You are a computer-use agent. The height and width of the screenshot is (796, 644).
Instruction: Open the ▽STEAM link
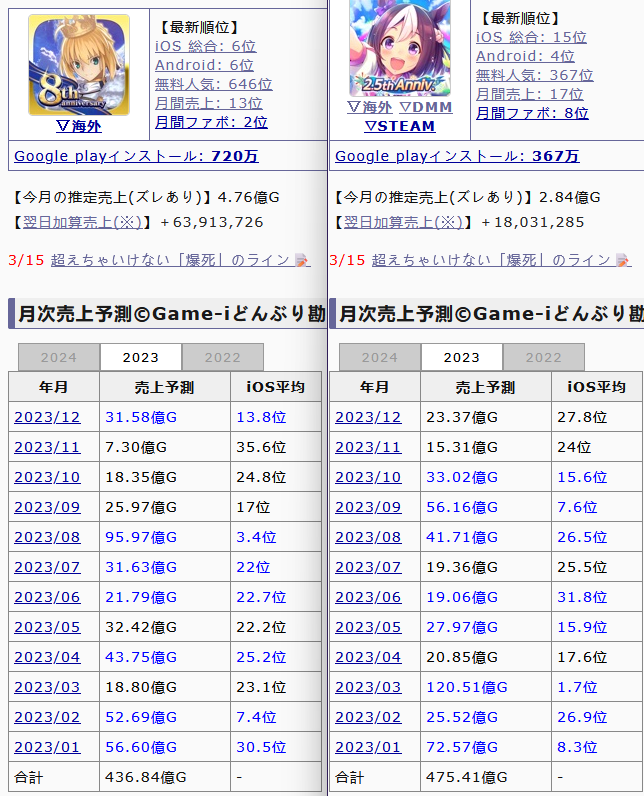[400, 126]
